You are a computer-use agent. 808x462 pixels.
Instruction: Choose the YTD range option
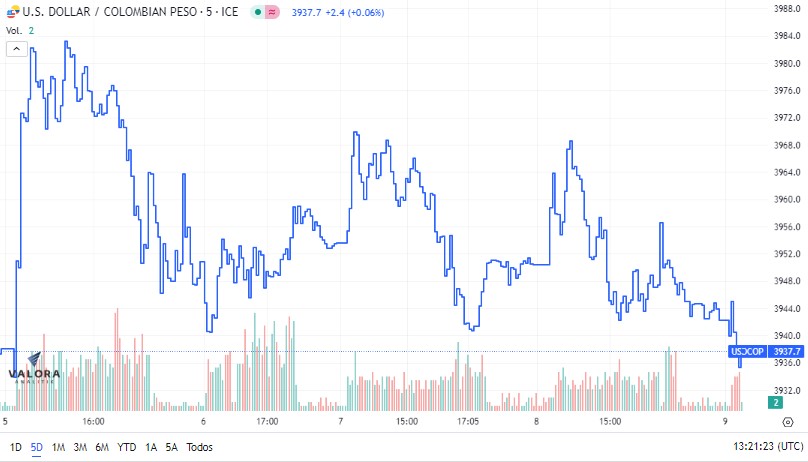pos(126,447)
